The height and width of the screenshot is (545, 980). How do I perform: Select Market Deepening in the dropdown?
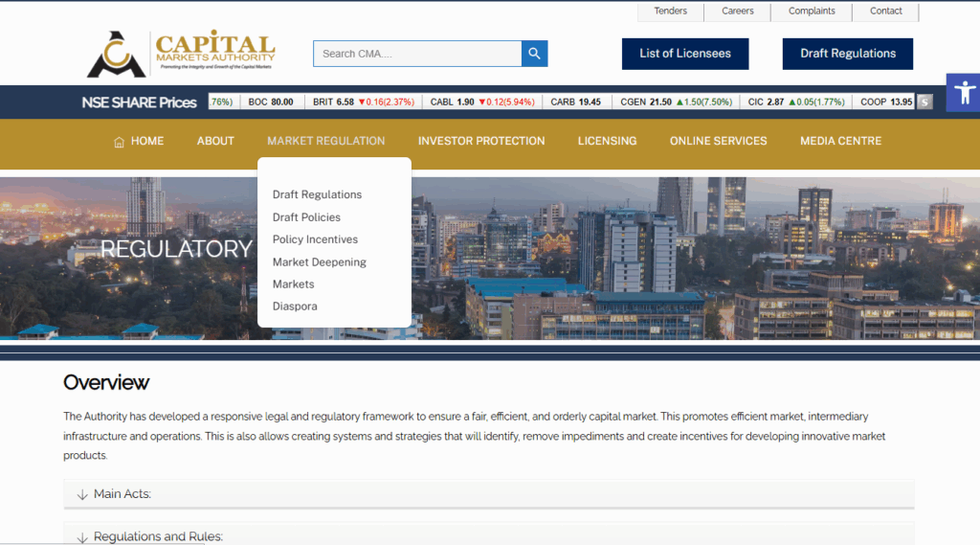tap(320, 262)
